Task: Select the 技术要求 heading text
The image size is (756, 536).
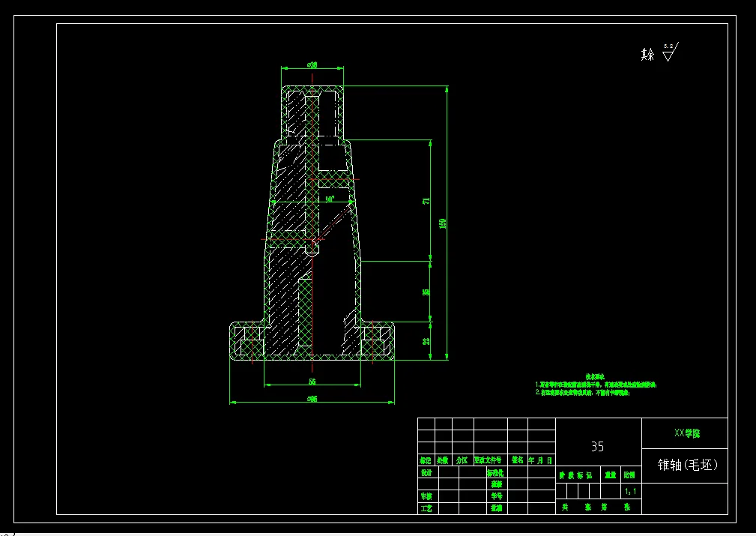Action: pos(595,376)
